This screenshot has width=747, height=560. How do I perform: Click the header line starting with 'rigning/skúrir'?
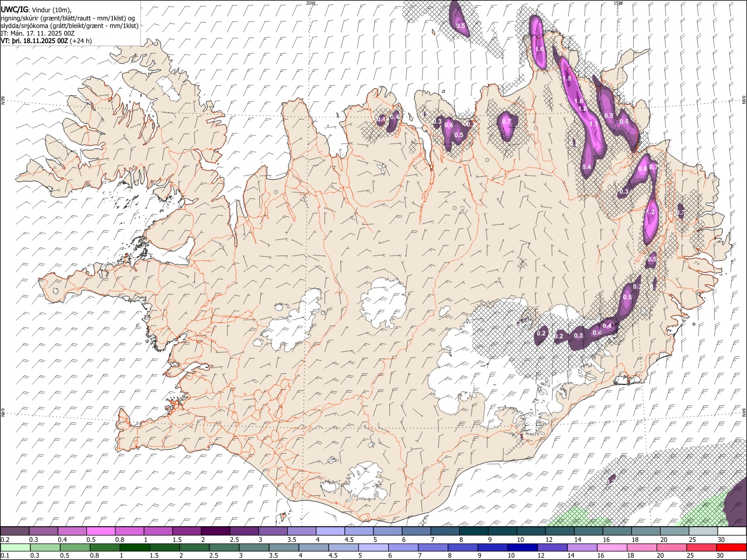68,17
